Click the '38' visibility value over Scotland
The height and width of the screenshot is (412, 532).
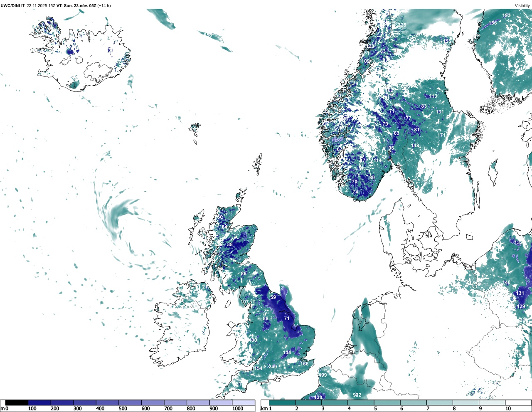pyautogui.click(x=230, y=245)
